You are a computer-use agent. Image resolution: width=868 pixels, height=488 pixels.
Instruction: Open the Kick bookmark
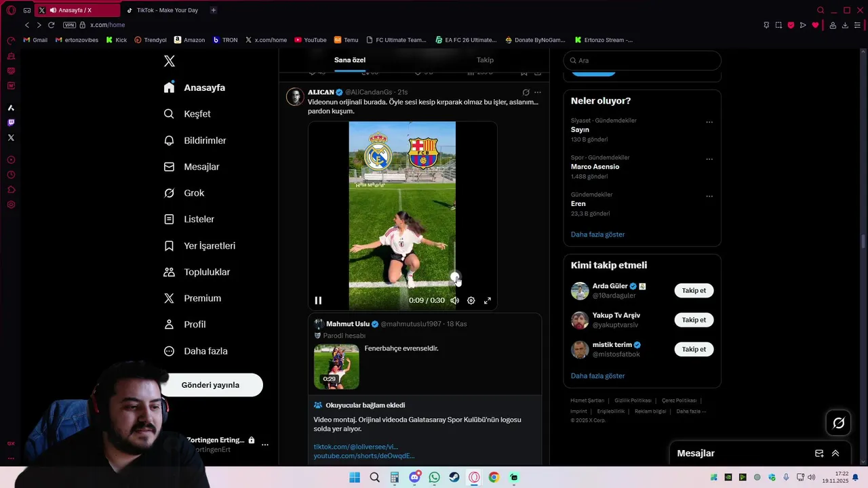click(117, 40)
